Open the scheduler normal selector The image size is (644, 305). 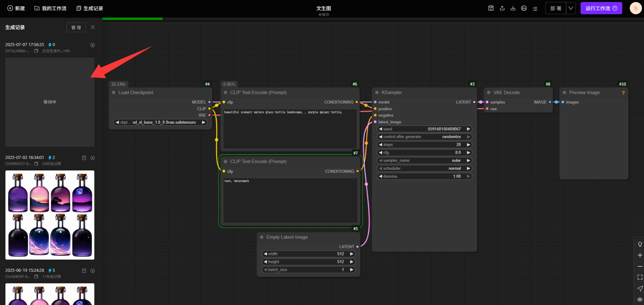(x=424, y=168)
